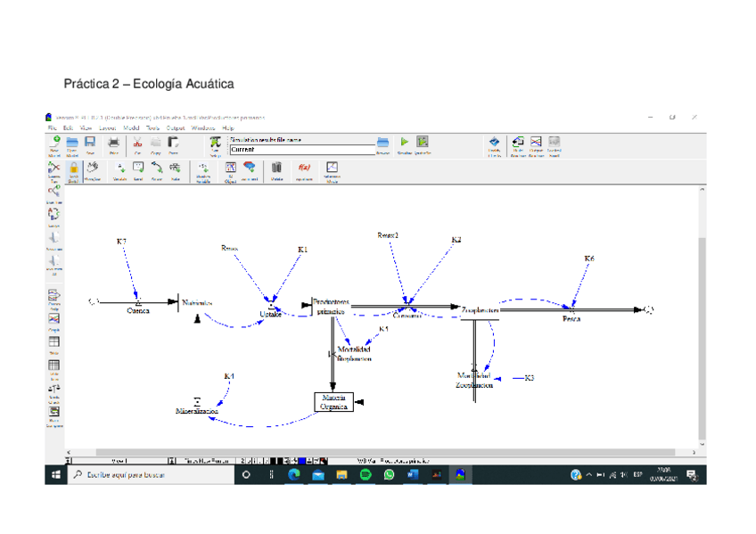Toggle the Lock Sketch padlock
756x534 pixels.
pos(74,168)
